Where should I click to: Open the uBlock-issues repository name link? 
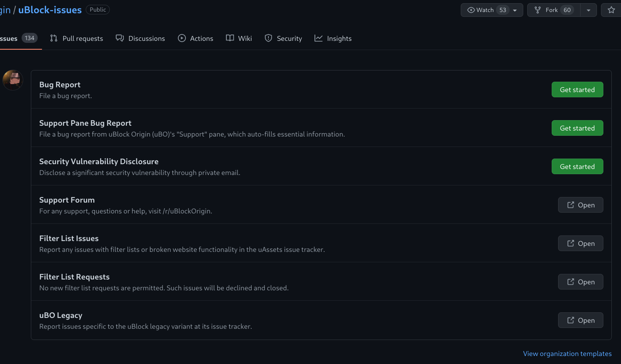click(50, 10)
